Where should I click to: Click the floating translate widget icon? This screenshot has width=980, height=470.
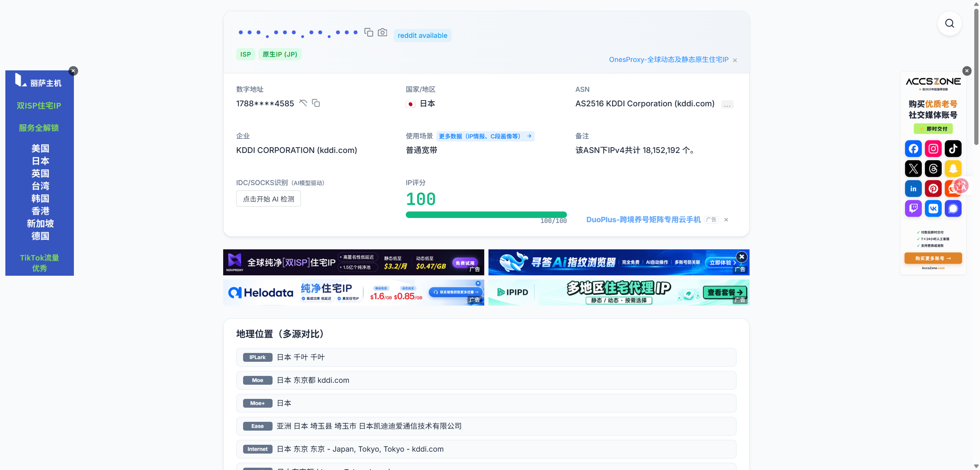[x=961, y=186]
